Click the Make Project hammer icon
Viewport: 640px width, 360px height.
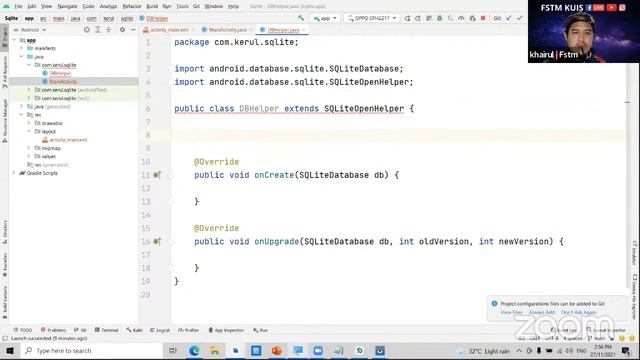(301, 18)
